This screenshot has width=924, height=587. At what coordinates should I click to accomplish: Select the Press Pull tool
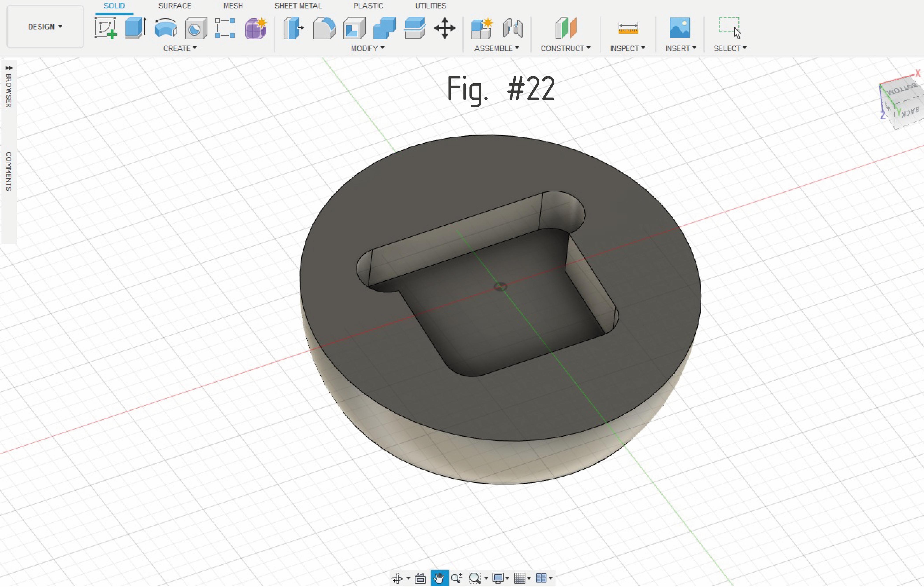click(293, 28)
